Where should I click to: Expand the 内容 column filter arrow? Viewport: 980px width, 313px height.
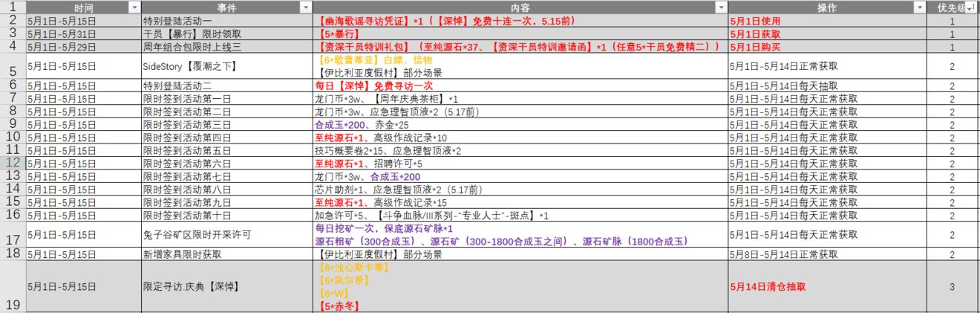(x=720, y=7)
